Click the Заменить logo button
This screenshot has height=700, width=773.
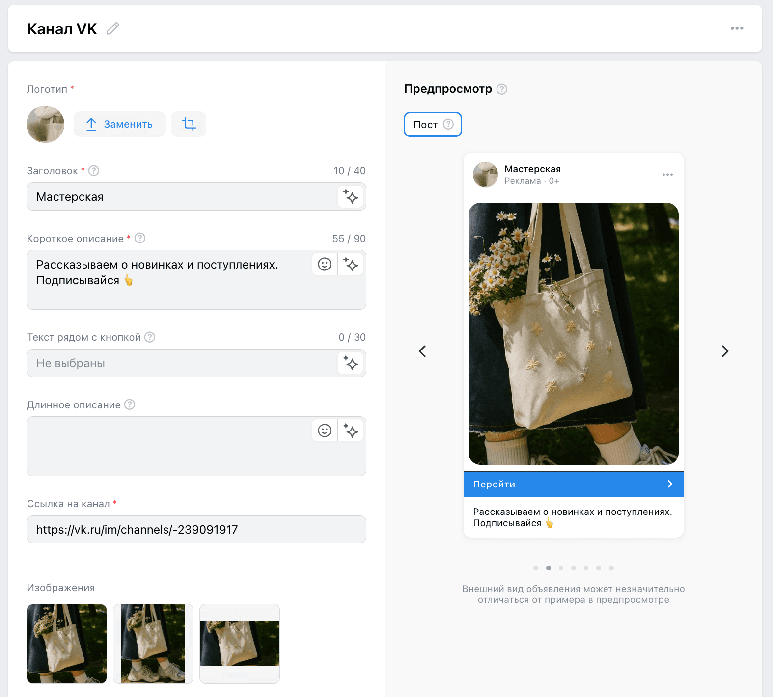coord(119,124)
